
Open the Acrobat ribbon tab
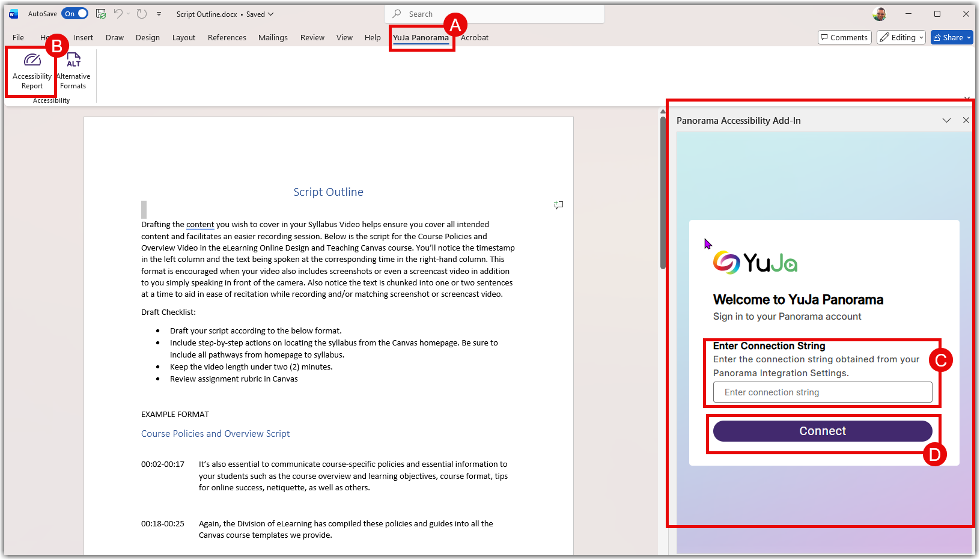(x=474, y=37)
